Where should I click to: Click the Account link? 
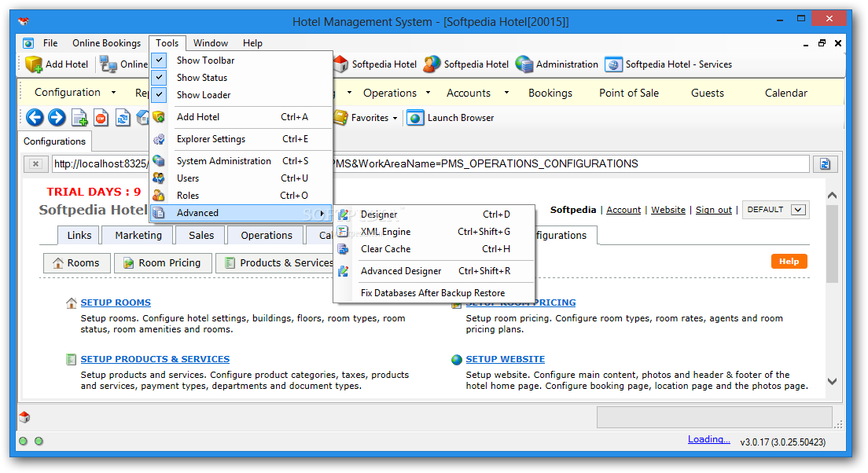click(x=623, y=210)
